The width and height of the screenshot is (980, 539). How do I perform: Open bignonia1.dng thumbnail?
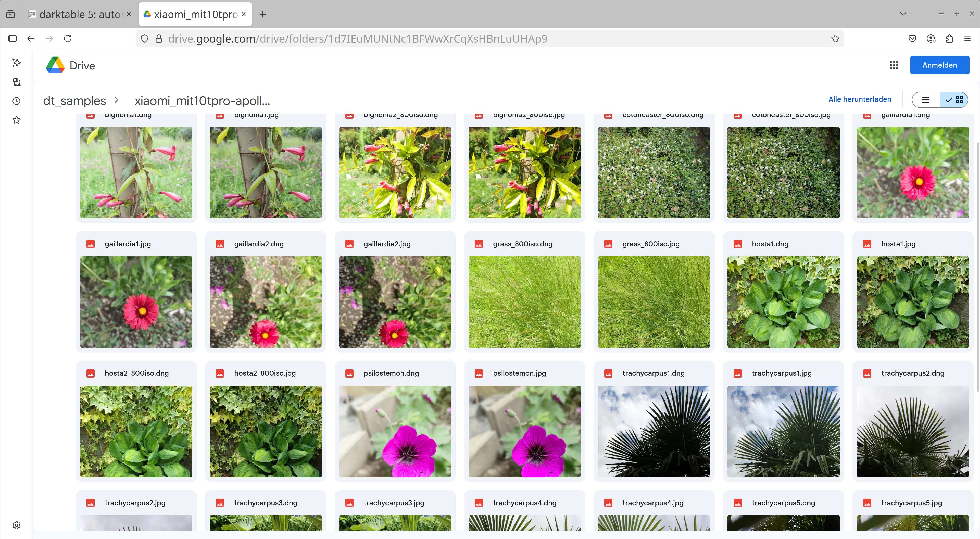tap(136, 172)
